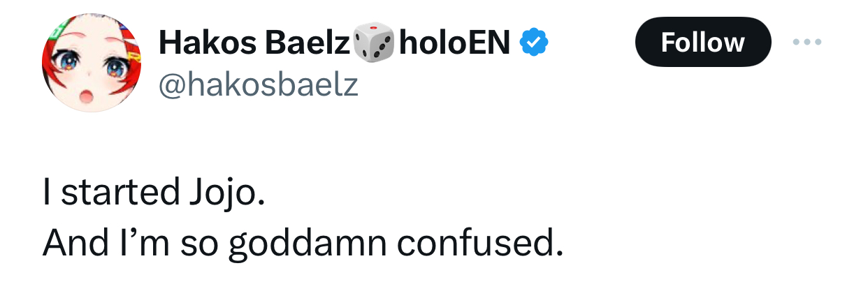Click the Hakos Baelz display name

pyautogui.click(x=254, y=43)
